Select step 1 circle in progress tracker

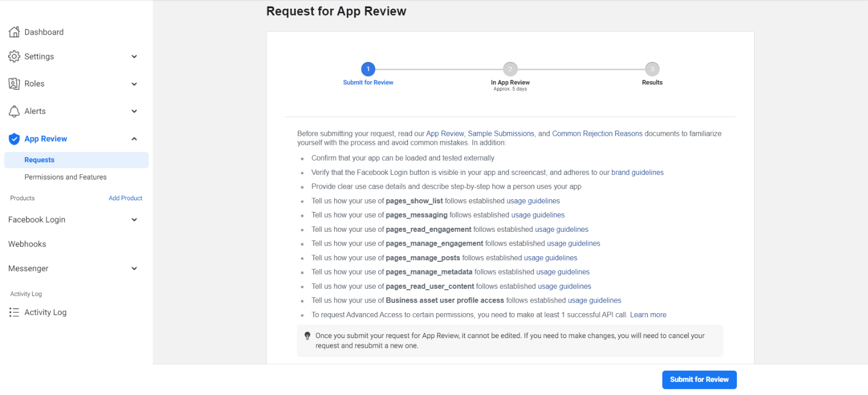[368, 69]
